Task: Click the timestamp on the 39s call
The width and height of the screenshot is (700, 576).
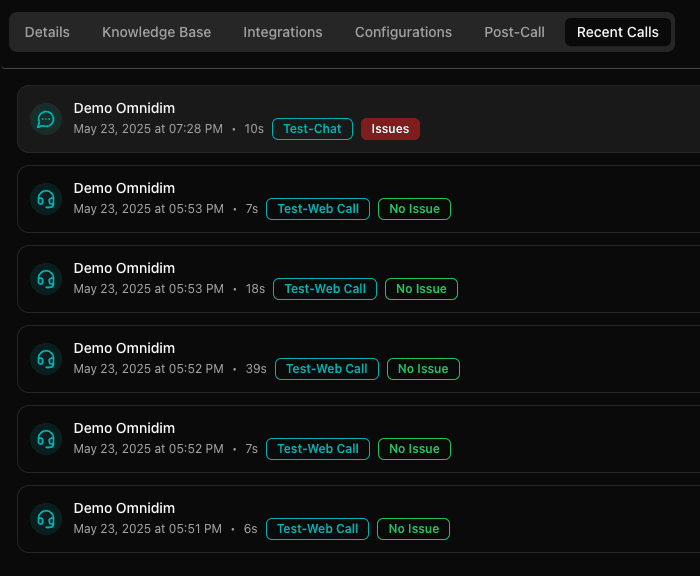Action: pyautogui.click(x=148, y=369)
